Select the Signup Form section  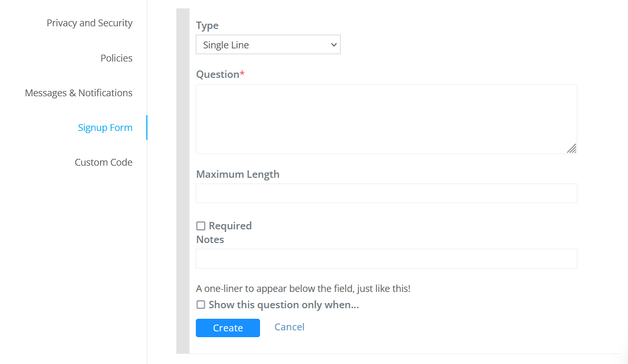(x=105, y=128)
